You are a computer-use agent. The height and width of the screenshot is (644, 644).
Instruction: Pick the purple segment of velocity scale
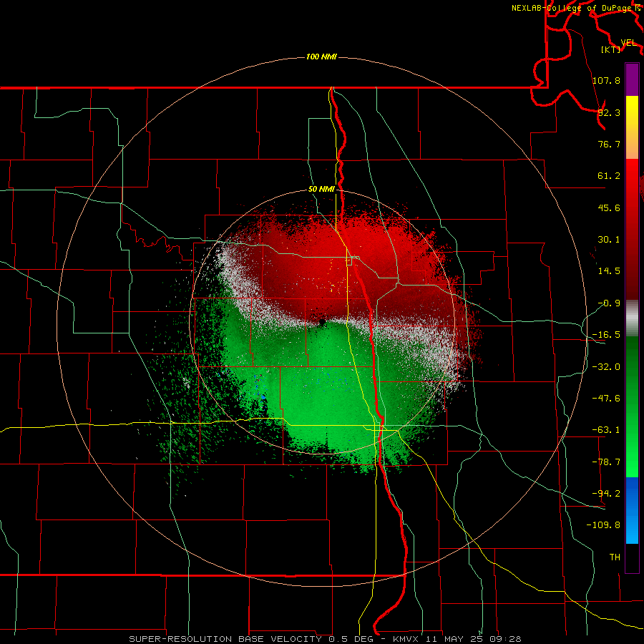[632, 79]
